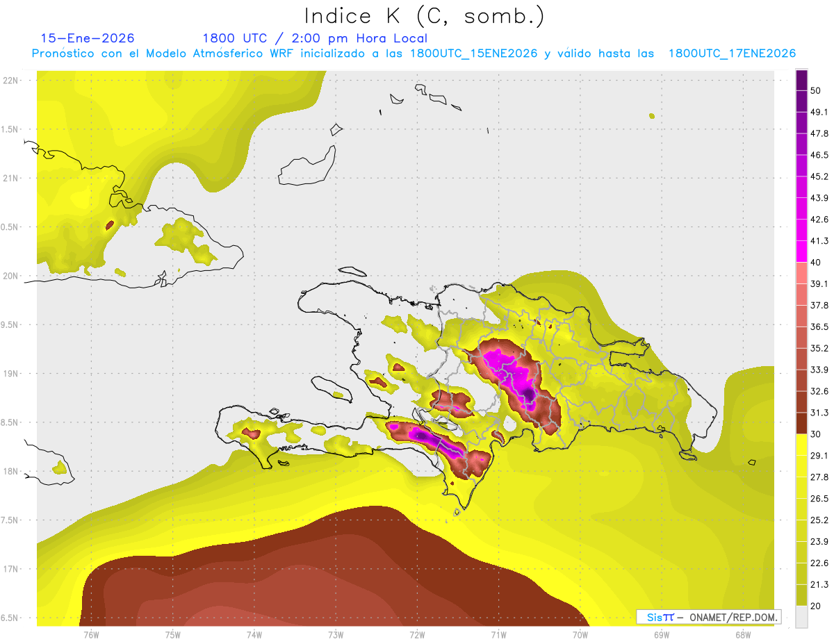
Task: Click the gray color band below 20
Action: pos(801,616)
